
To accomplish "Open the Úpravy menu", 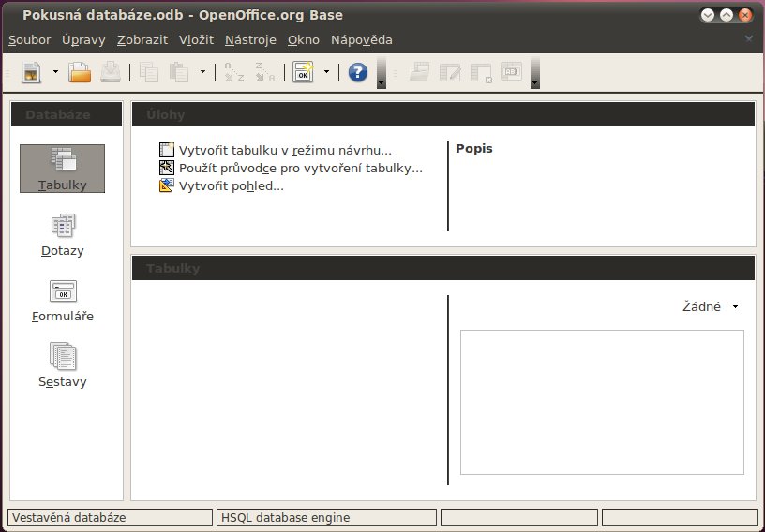I will click(83, 40).
